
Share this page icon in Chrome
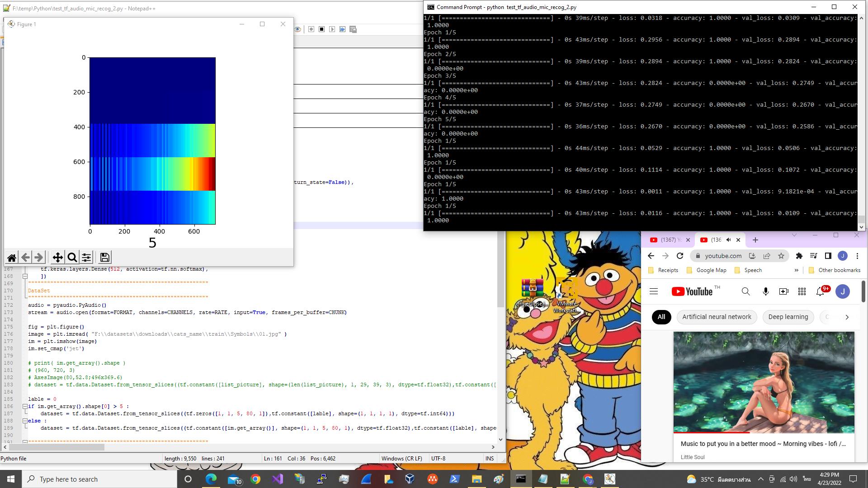(767, 256)
